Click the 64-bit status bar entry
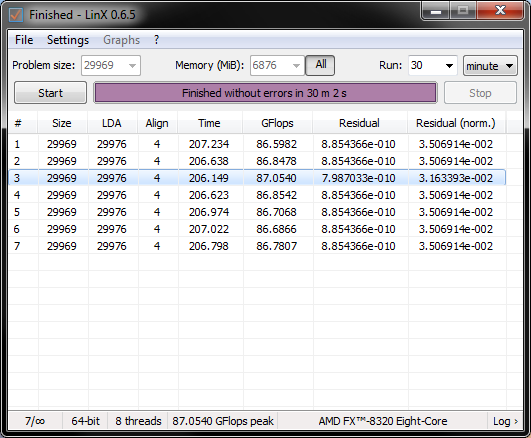The image size is (531, 438). click(x=85, y=421)
